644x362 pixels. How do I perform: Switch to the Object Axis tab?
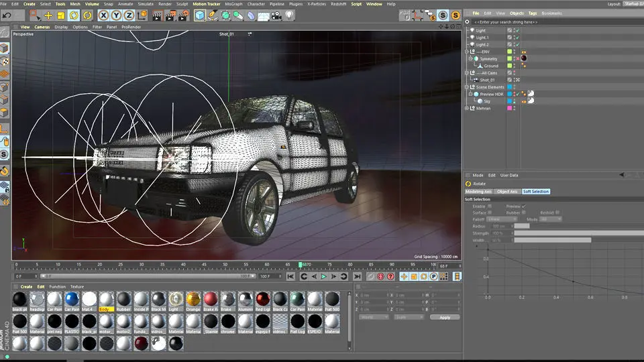pyautogui.click(x=507, y=192)
